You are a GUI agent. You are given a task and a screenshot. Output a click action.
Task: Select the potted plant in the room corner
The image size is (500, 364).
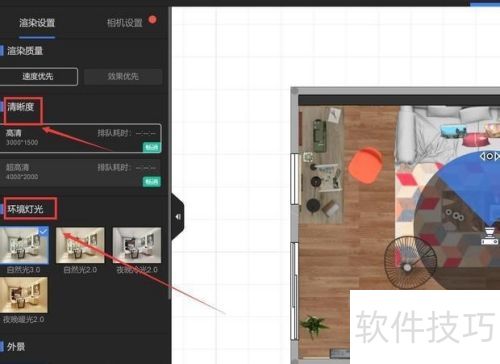[x=313, y=326]
